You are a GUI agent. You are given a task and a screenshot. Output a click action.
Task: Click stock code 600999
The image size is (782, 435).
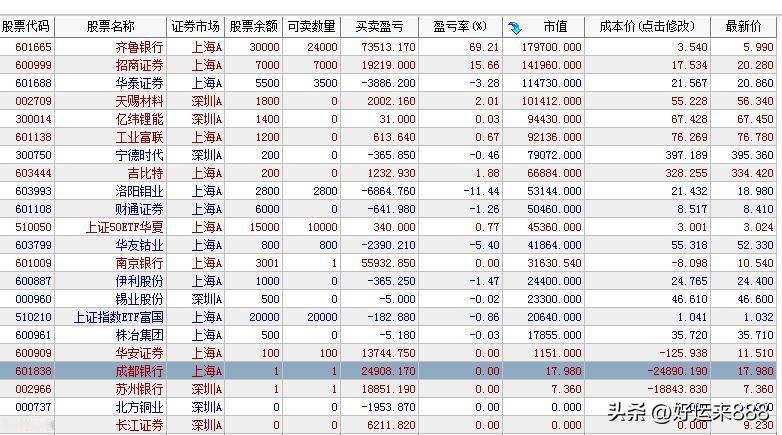[33, 65]
